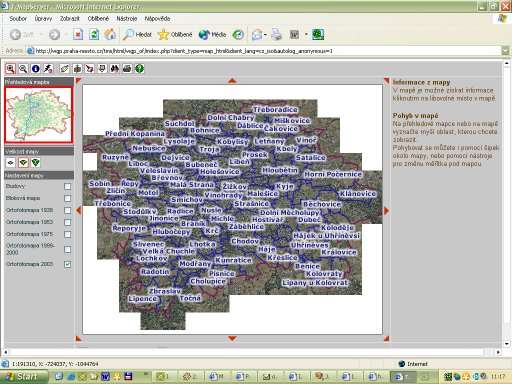Click the Prague overview map thumbnail
This screenshot has height=384, width=512.
[39, 115]
